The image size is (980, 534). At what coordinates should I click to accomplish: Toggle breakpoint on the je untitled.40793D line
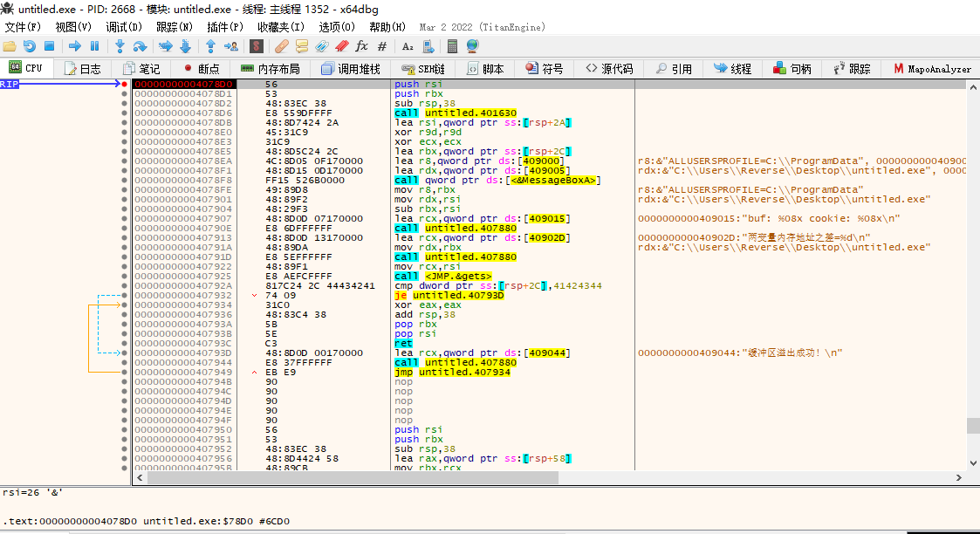125,295
